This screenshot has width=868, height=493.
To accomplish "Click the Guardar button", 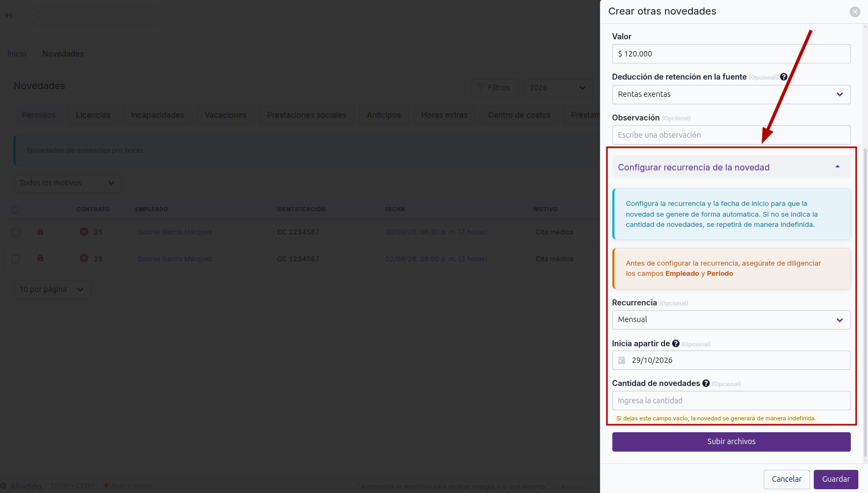I will click(836, 479).
